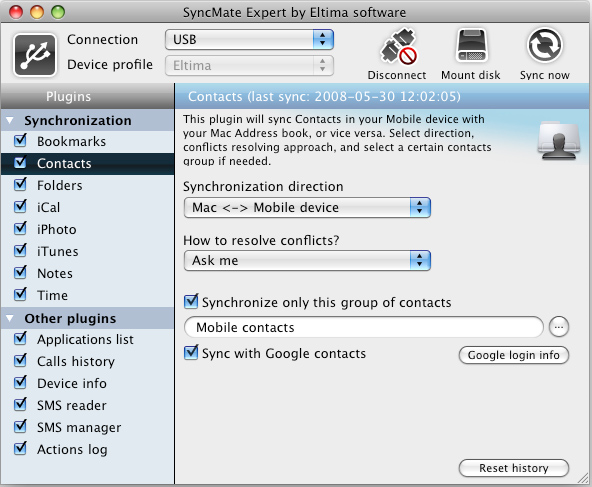
Task: Toggle Synchronize only this group checkbox
Action: coord(191,301)
